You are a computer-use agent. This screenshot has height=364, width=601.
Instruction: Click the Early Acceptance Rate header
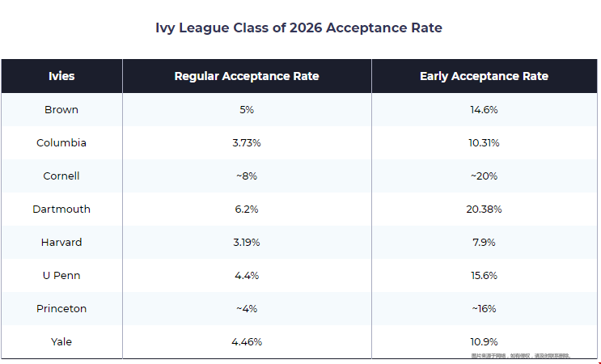[x=484, y=76]
